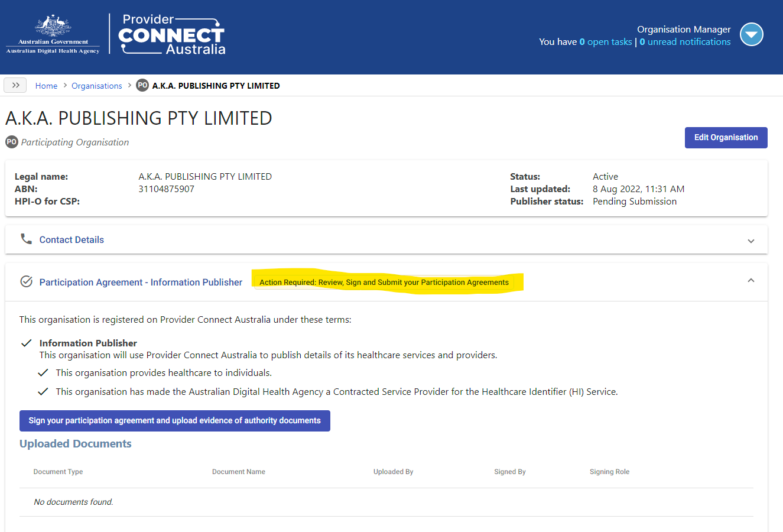The width and height of the screenshot is (783, 532).
Task: Click the Provider Connect Australia logo
Action: click(172, 34)
